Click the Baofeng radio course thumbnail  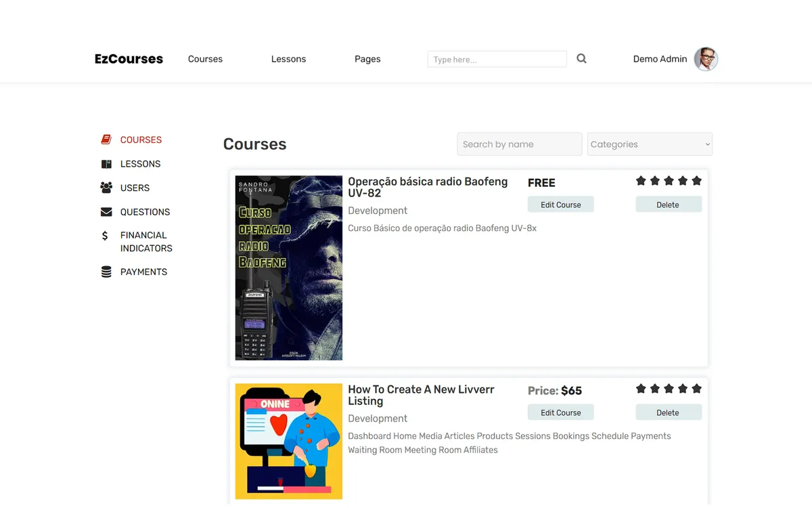289,268
